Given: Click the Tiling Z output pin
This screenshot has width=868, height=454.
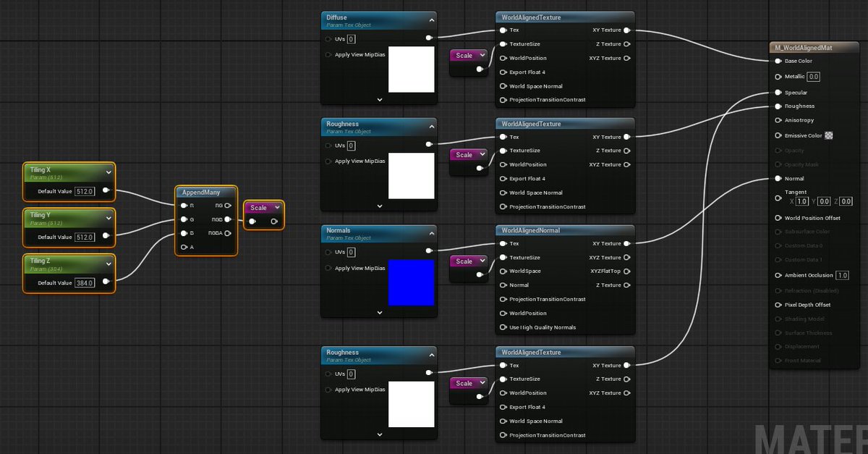Looking at the screenshot, I should tap(106, 282).
